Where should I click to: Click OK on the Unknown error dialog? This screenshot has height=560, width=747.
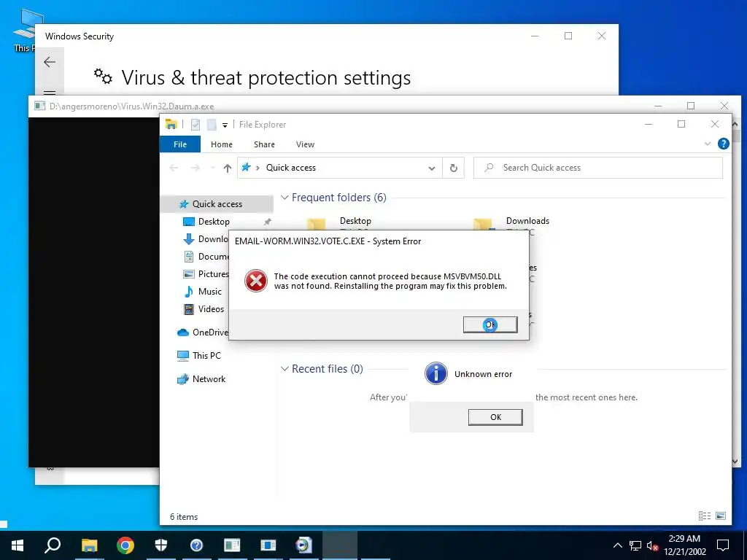pyautogui.click(x=495, y=417)
